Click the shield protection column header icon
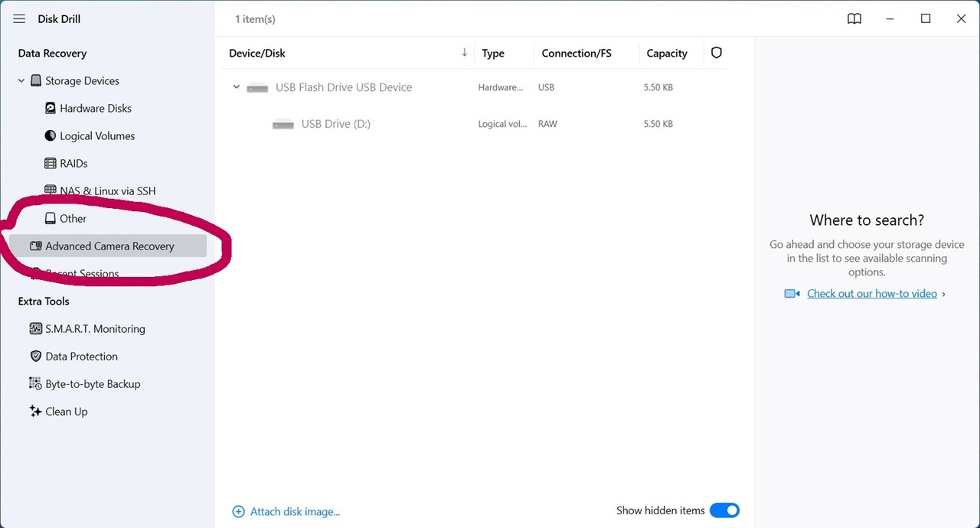Image resolution: width=980 pixels, height=528 pixels. point(717,53)
